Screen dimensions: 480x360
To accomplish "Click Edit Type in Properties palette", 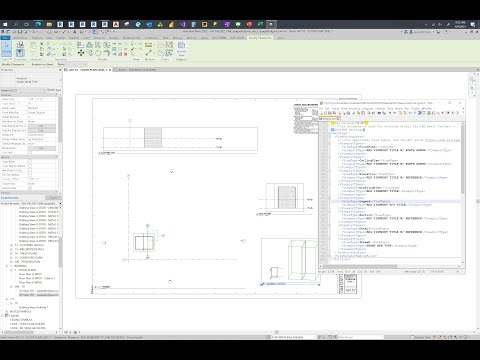I will tap(53, 90).
